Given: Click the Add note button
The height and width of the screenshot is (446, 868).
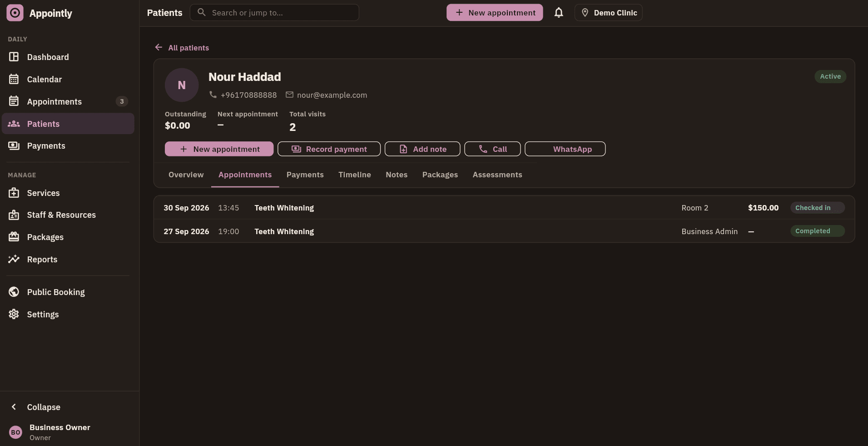Looking at the screenshot, I should [x=422, y=149].
